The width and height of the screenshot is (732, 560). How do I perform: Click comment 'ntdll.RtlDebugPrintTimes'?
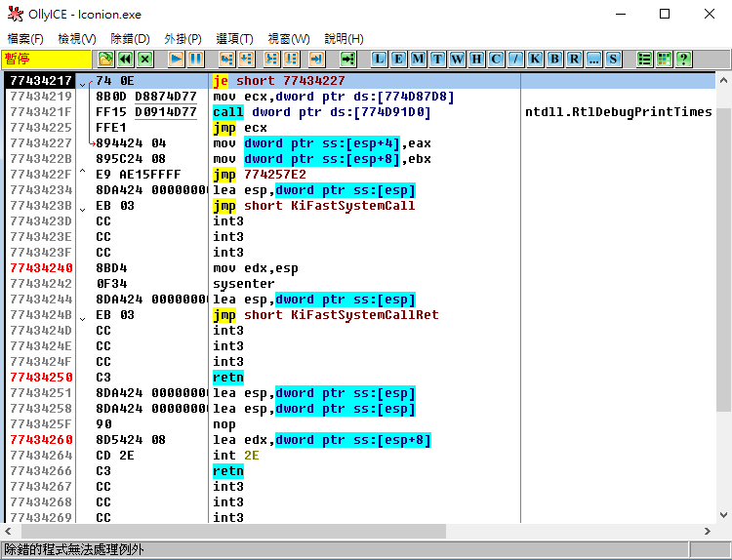click(x=619, y=112)
